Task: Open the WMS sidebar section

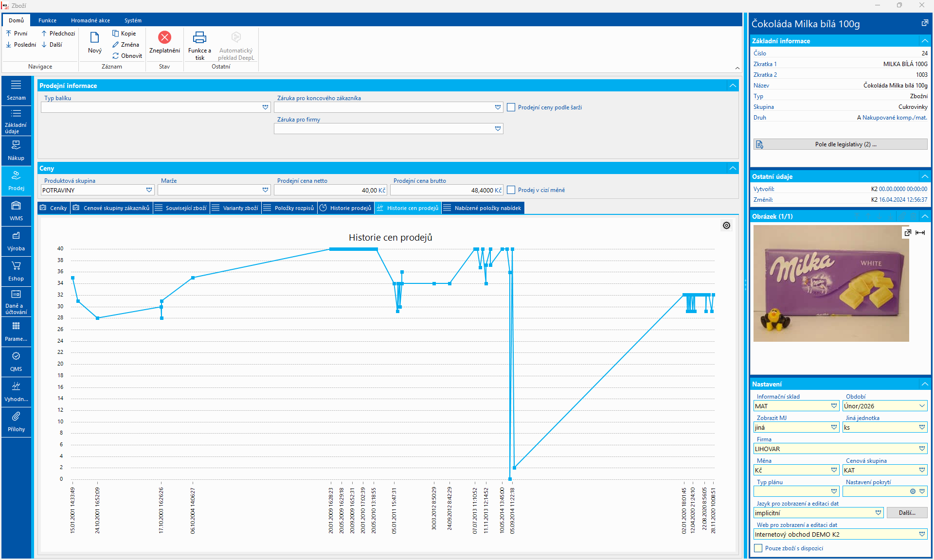Action: coord(16,211)
